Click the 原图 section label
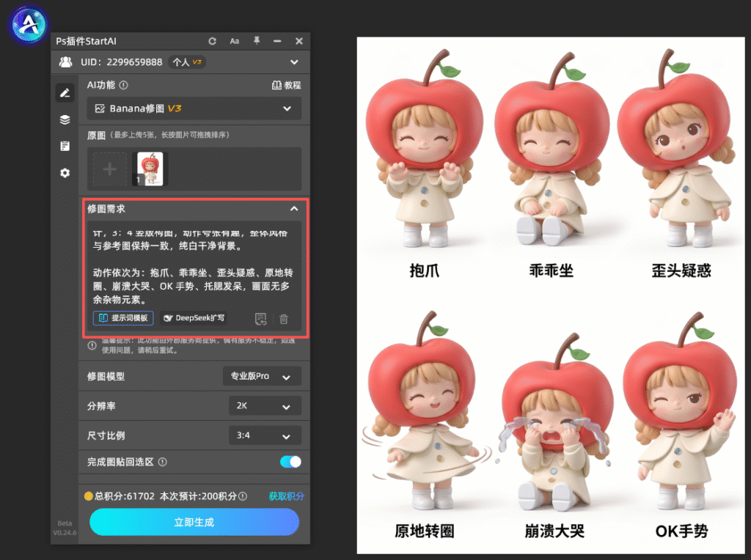Screen dimensions: 751x560 tap(96, 136)
